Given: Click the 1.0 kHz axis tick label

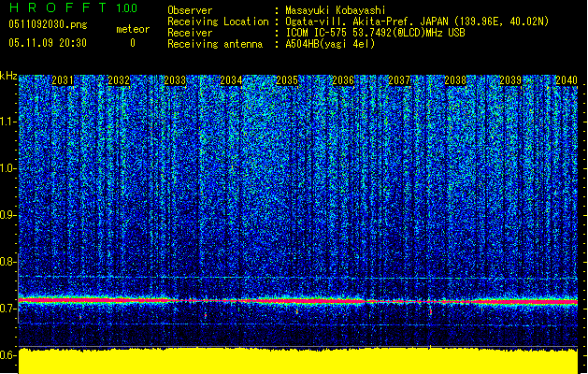Looking at the screenshot, I should click(x=8, y=168).
